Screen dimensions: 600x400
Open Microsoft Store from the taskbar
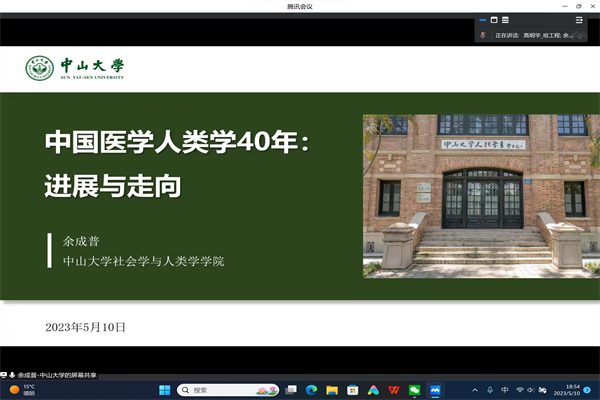click(353, 390)
